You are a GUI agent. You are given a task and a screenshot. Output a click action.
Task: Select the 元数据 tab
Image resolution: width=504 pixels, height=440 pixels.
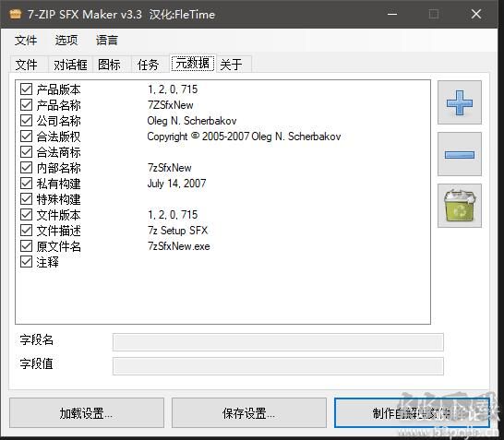pos(193,63)
